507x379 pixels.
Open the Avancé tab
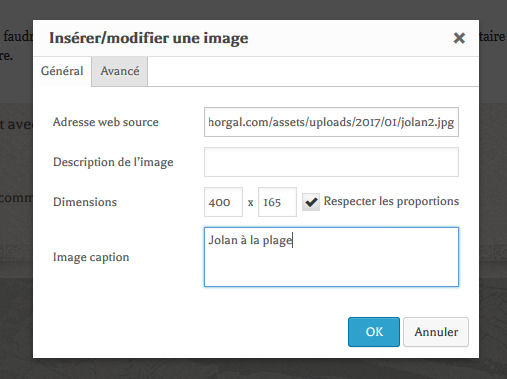120,71
